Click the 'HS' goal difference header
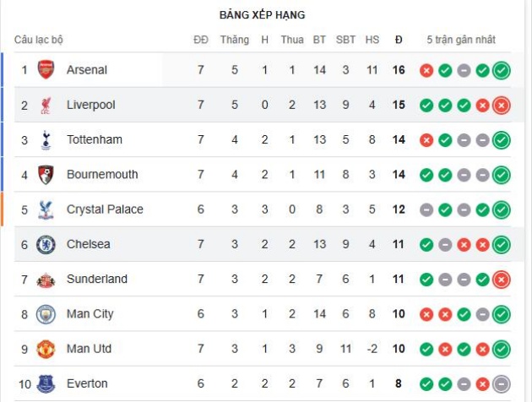Screen dimensions: 532x402 coord(372,40)
